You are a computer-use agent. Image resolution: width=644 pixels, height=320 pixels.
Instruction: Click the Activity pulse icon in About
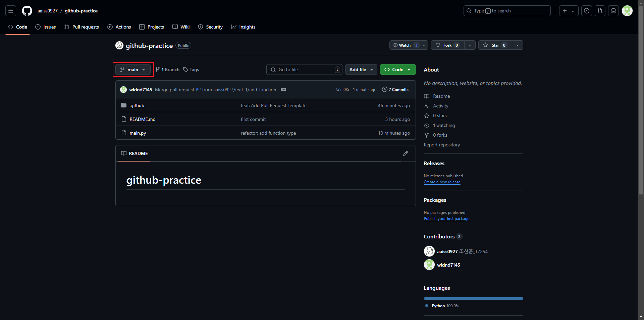pyautogui.click(x=427, y=106)
